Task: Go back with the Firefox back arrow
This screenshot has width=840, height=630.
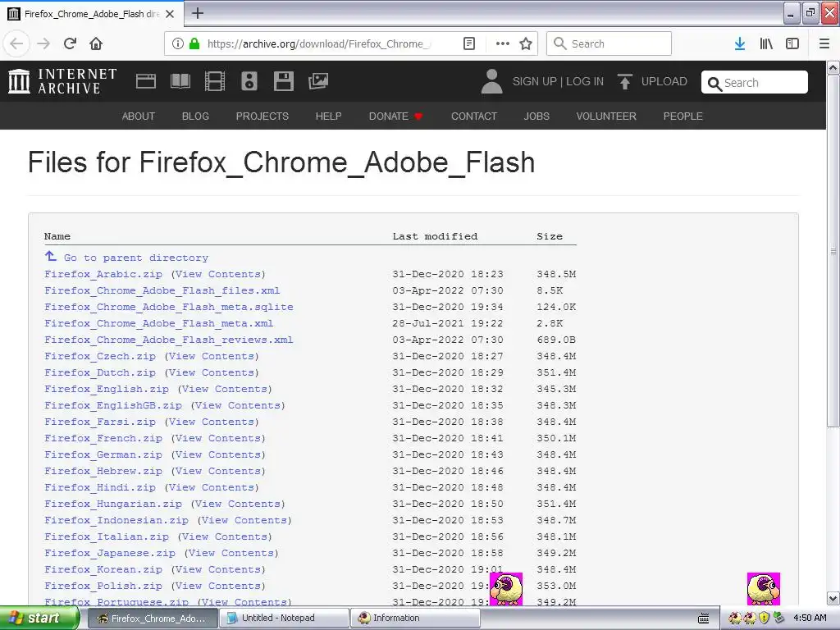Action: tap(16, 43)
